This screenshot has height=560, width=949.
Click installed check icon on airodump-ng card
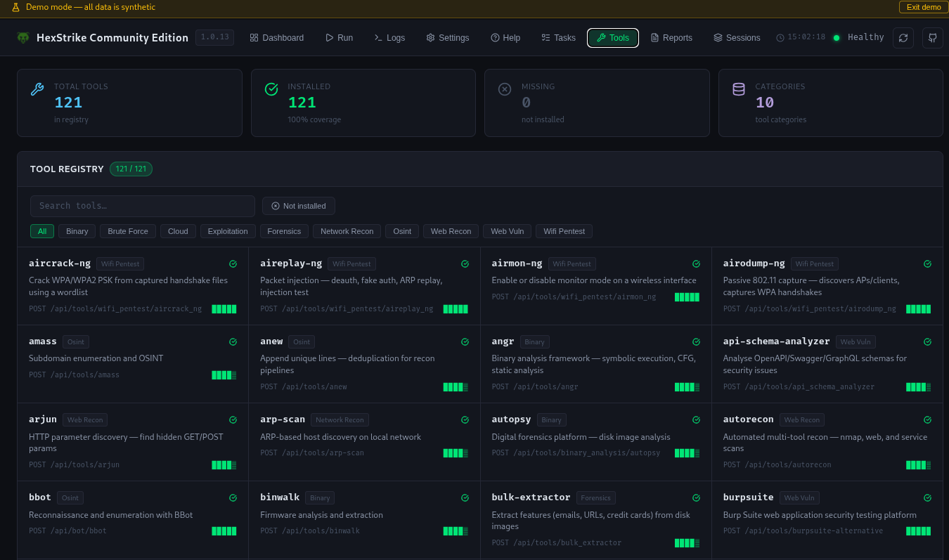[x=927, y=263]
